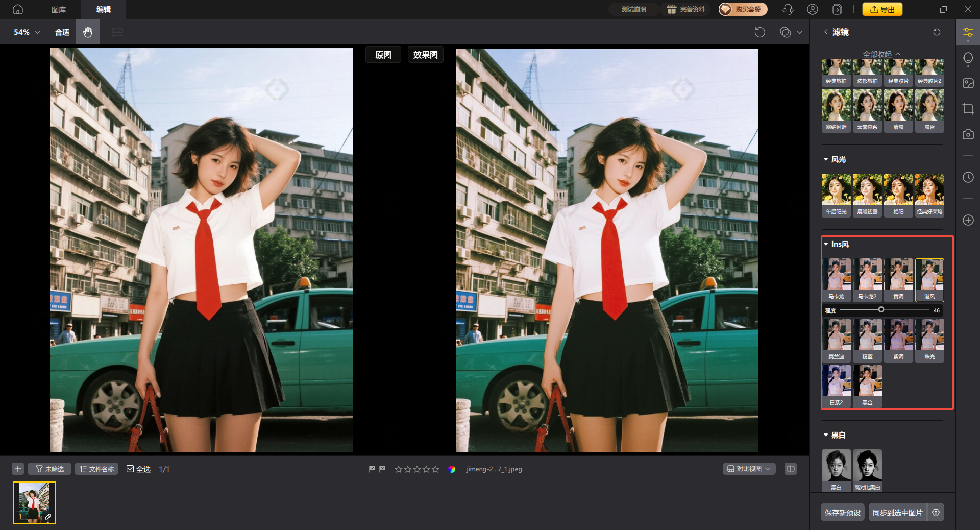Open the color label wheel
Image resolution: width=980 pixels, height=530 pixels.
point(452,469)
